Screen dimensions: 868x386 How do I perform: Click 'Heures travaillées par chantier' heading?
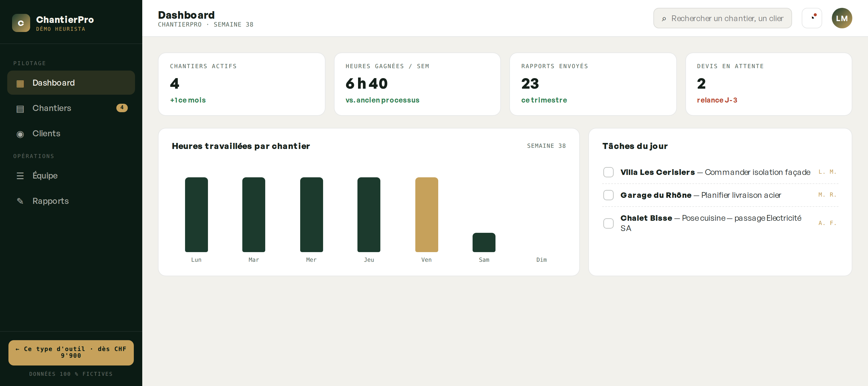(x=241, y=146)
